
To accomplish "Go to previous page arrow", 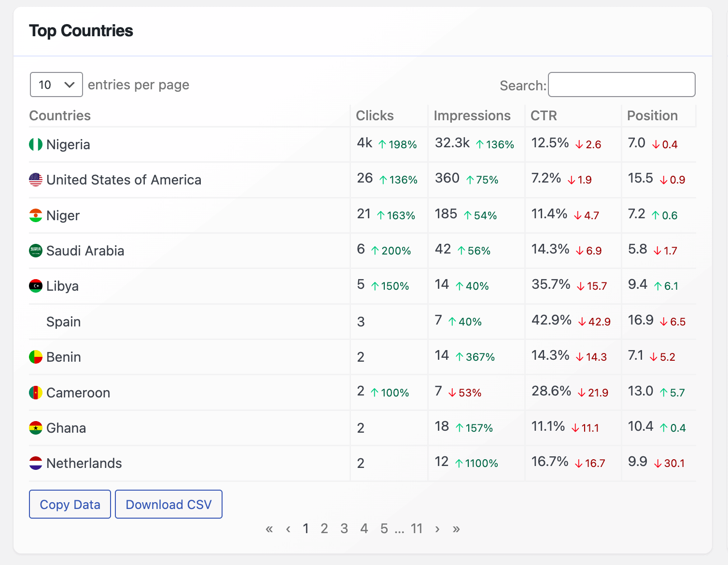I will pos(288,529).
